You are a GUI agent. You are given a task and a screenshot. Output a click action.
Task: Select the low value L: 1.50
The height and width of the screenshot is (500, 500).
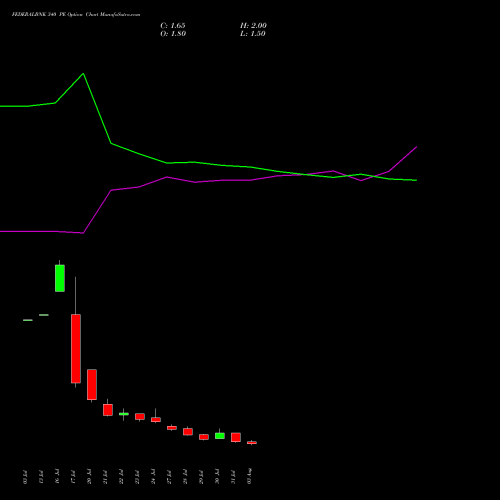point(253,34)
